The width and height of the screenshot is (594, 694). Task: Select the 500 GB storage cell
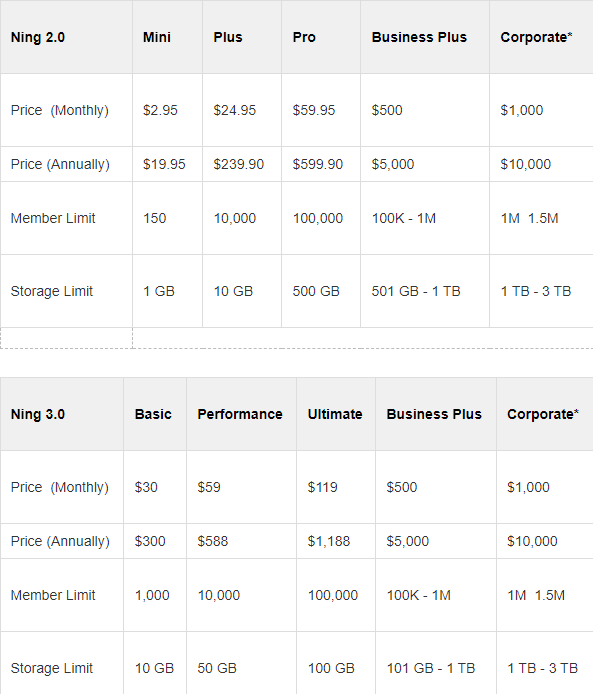pyautogui.click(x=321, y=291)
